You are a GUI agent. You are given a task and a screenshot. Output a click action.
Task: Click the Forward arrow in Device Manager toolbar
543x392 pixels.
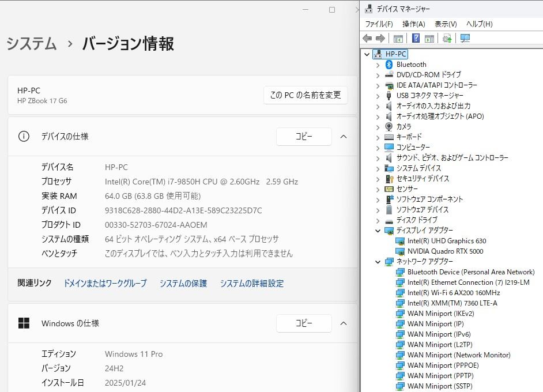click(380, 38)
